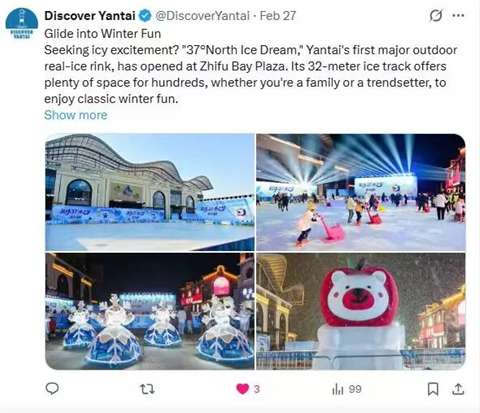View analytics bar chart icon showing 99
This screenshot has width=480, height=413.
[x=337, y=389]
